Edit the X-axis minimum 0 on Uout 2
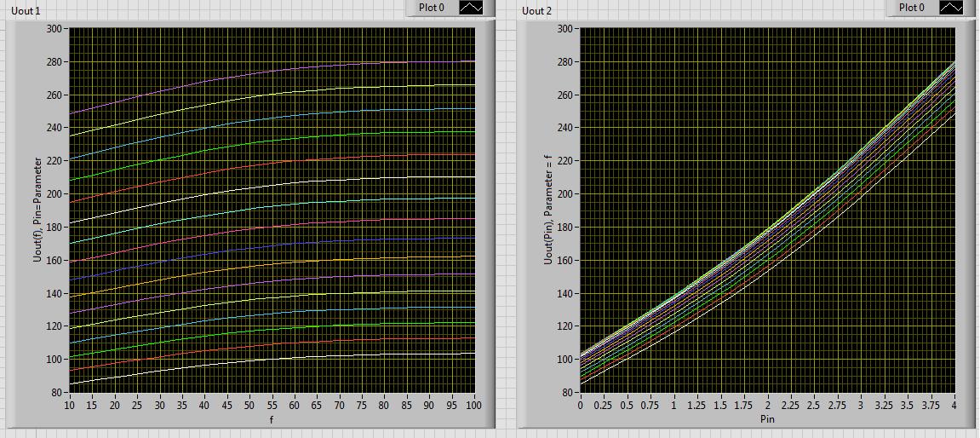This screenshot has width=980, height=438. 581,405
